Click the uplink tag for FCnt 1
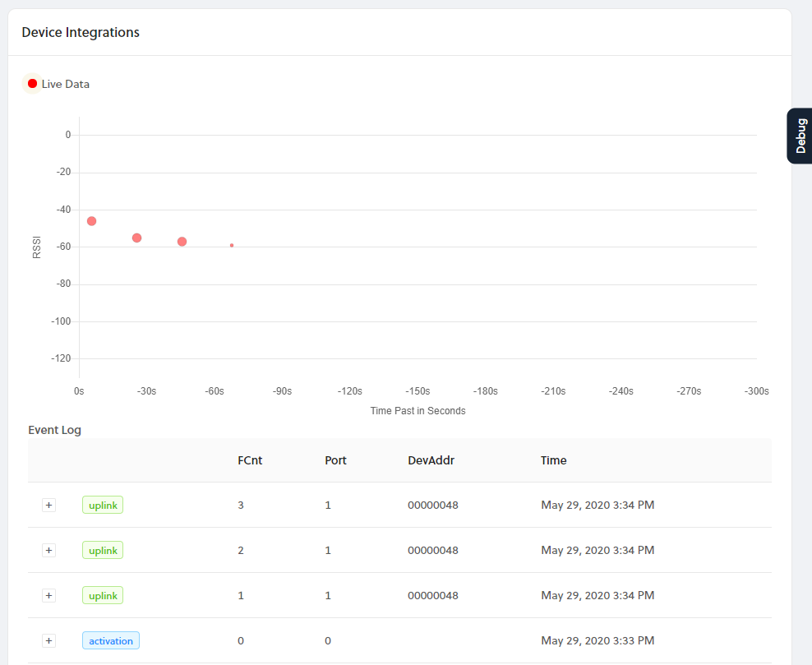Viewport: 812px width, 665px height. coord(103,595)
